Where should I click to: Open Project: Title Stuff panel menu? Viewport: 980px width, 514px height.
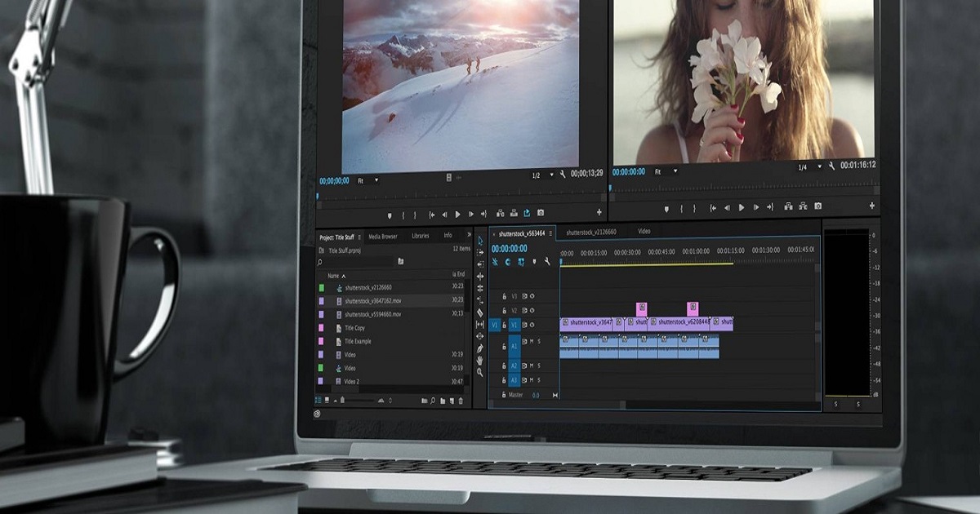coord(359,237)
